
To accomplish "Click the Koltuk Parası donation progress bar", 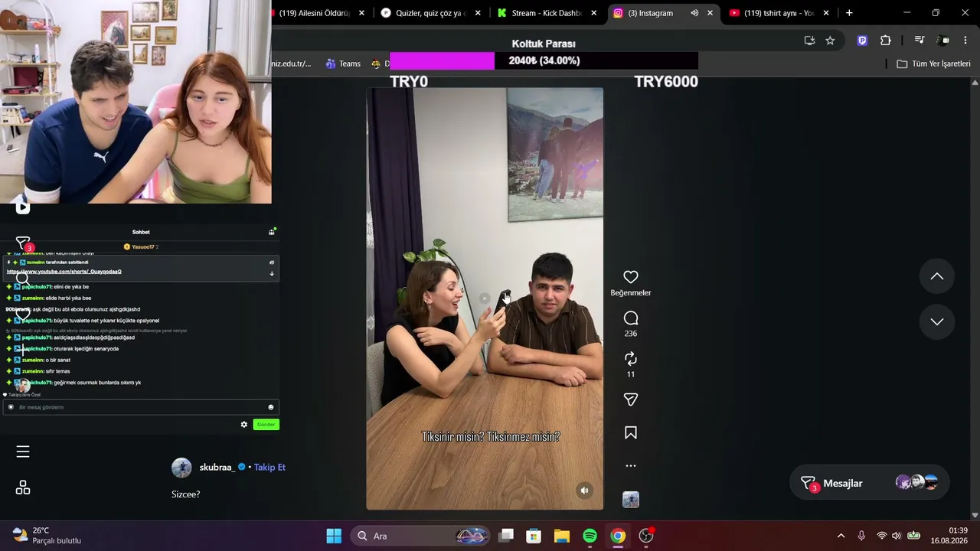I will 544,60.
